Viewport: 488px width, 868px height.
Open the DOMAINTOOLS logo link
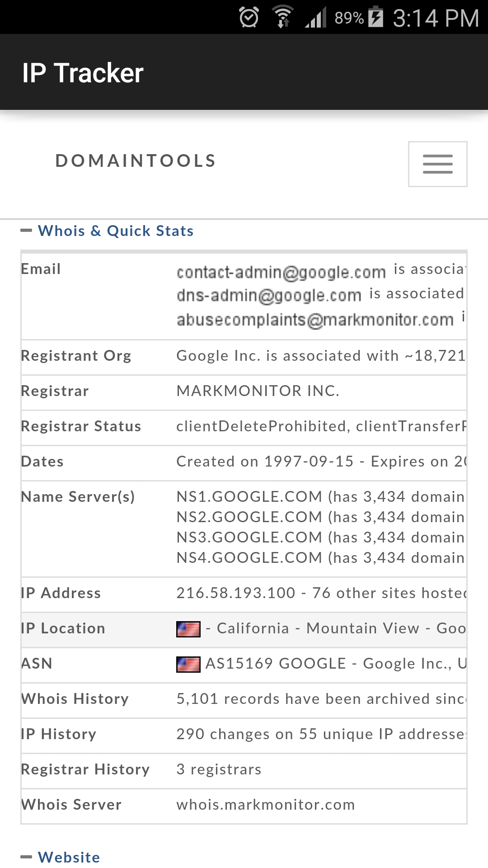click(136, 161)
